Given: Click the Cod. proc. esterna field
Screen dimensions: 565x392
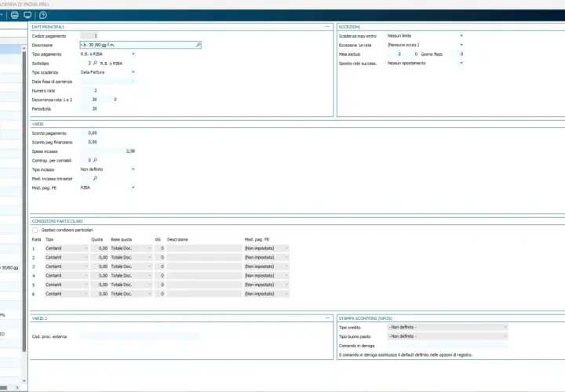Looking at the screenshot, I should pyautogui.click(x=140, y=336).
